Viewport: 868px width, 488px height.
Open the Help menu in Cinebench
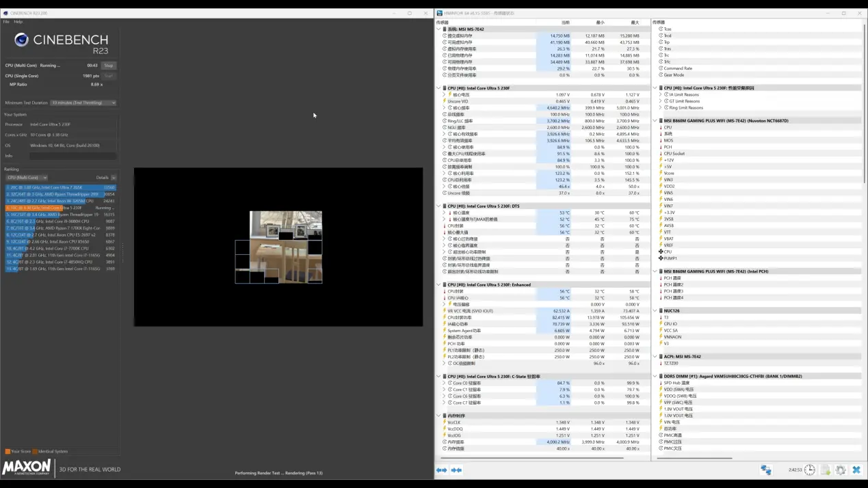(x=18, y=22)
